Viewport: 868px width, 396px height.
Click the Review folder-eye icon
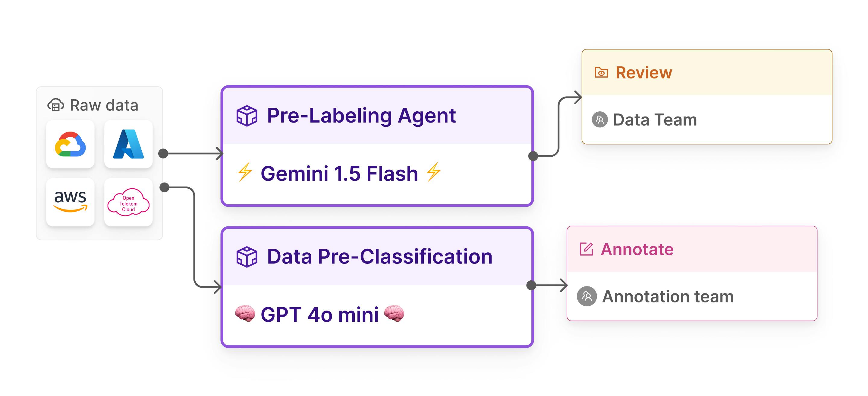click(x=601, y=72)
